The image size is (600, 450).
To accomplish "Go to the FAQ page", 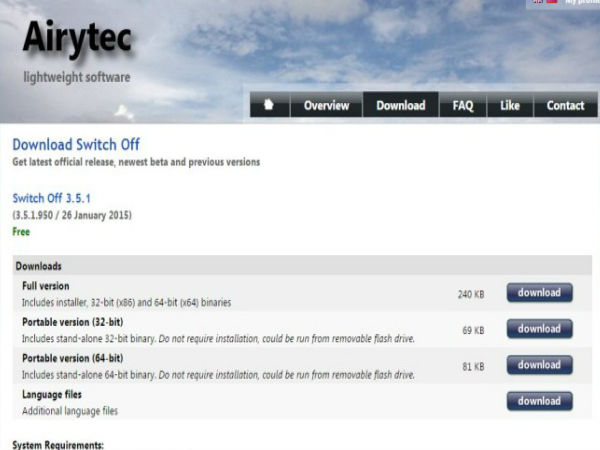I will tap(463, 105).
